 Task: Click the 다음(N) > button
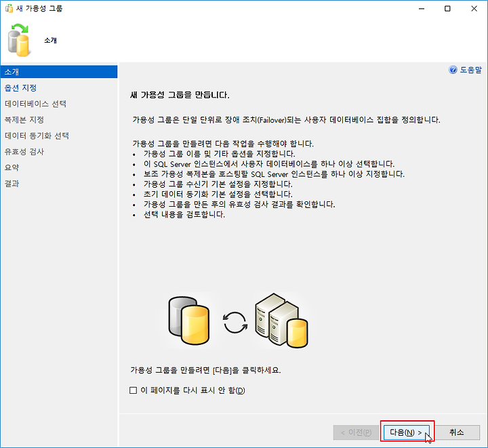[x=407, y=432]
